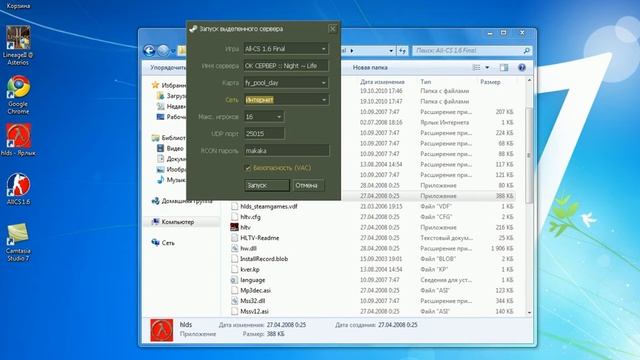Viewport: 640px width, 360px height.
Task: Sort by Дата изменения column header
Action: coord(382,82)
